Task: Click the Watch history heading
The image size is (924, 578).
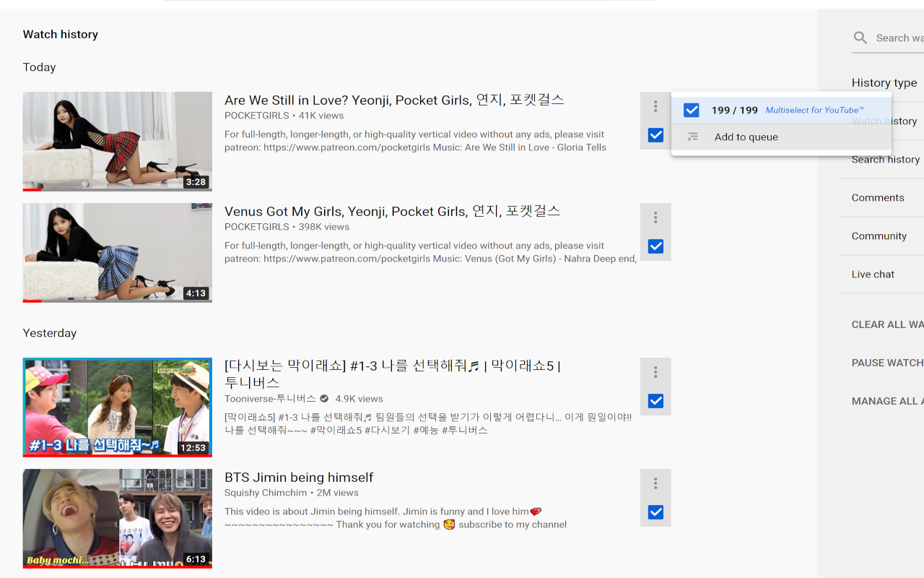Action: (61, 35)
